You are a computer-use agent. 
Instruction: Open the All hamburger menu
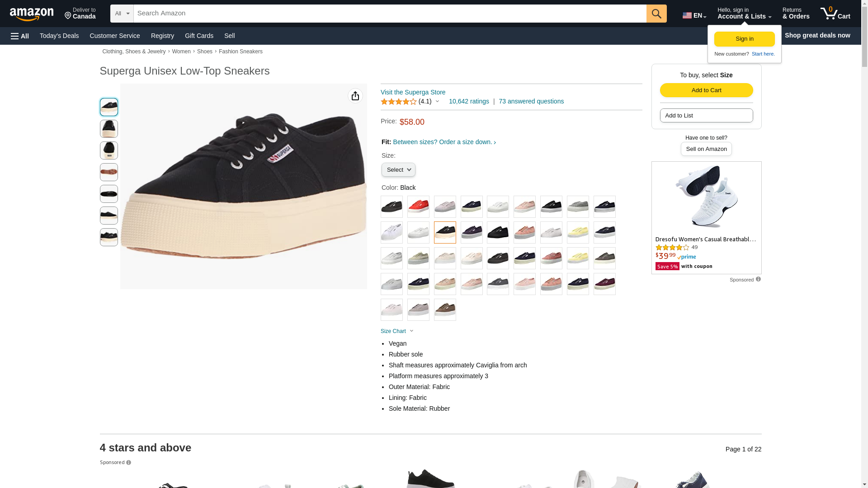pyautogui.click(x=20, y=36)
